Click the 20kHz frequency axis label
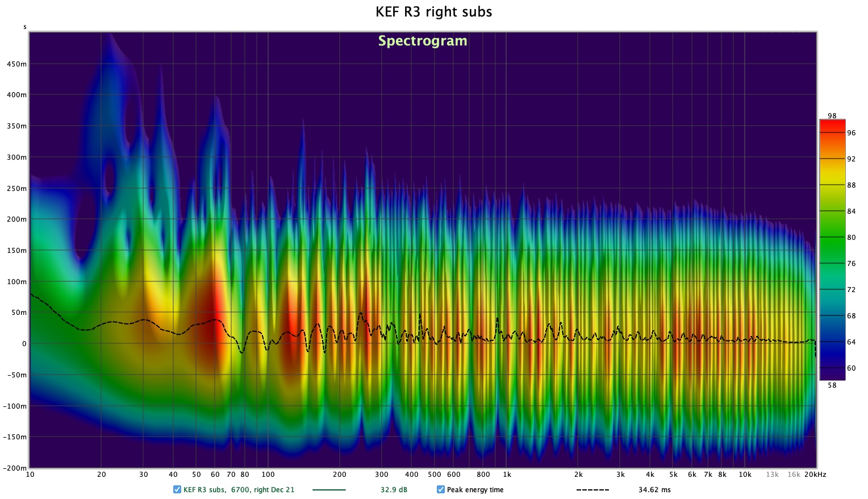Viewport: 868px width, 499px height. click(815, 475)
